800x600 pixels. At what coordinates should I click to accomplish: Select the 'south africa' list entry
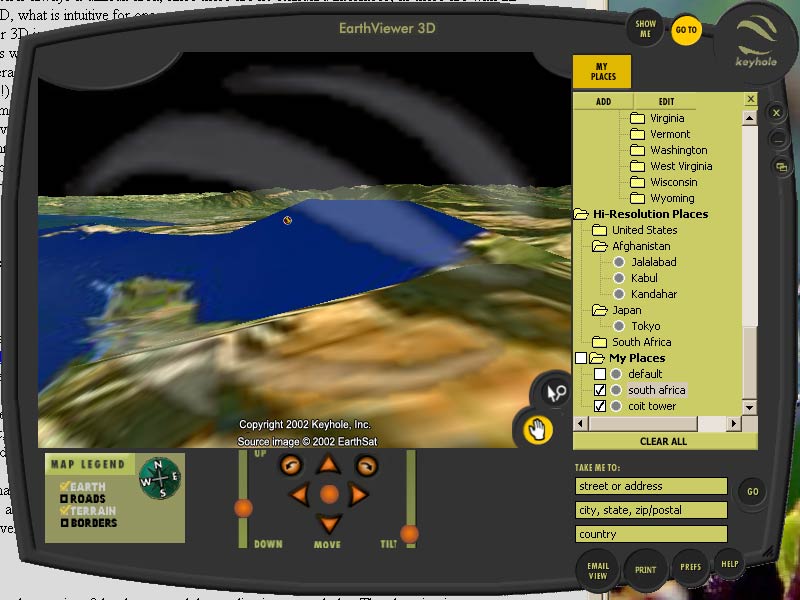click(x=657, y=390)
